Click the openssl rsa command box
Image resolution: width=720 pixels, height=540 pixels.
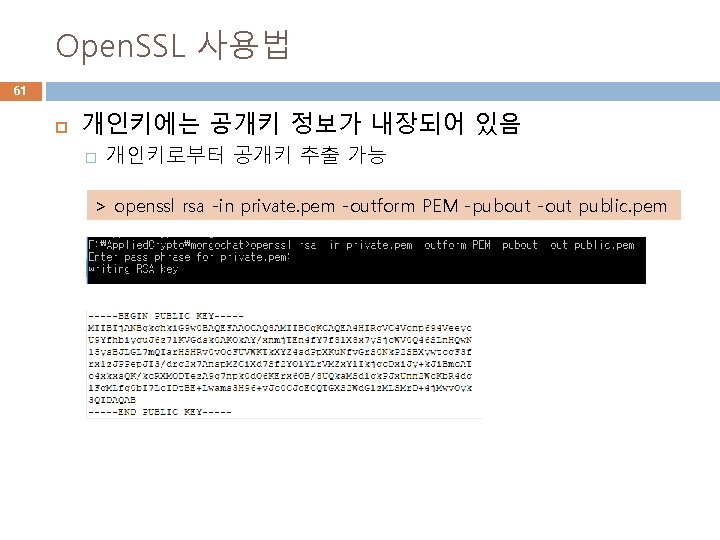[x=383, y=205]
